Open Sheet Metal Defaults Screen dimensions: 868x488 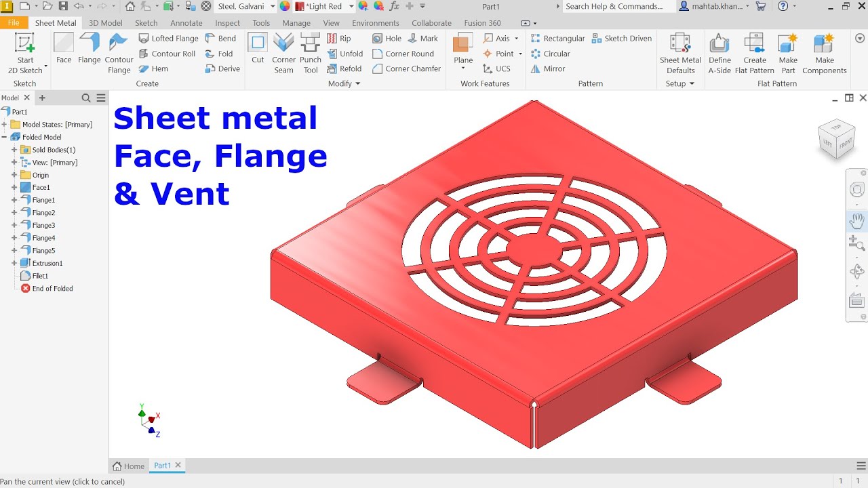coord(680,54)
